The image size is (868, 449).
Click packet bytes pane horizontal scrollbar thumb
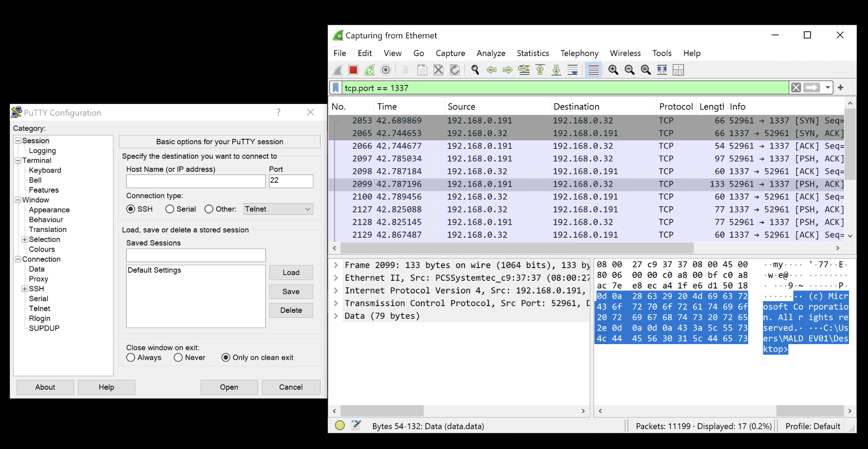tap(810, 411)
